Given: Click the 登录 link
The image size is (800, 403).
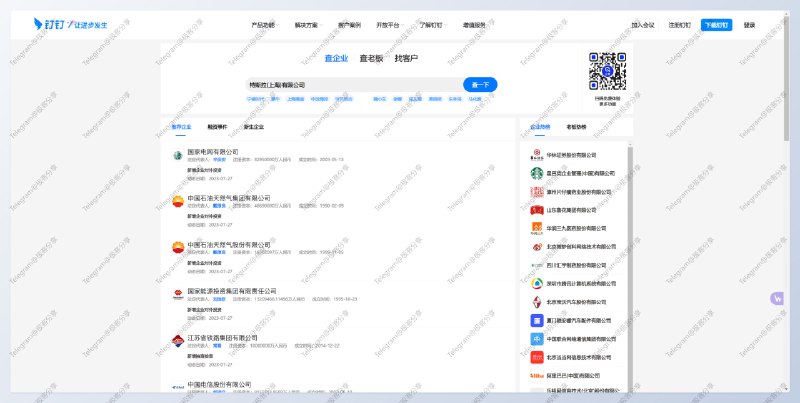Looking at the screenshot, I should coord(749,25).
